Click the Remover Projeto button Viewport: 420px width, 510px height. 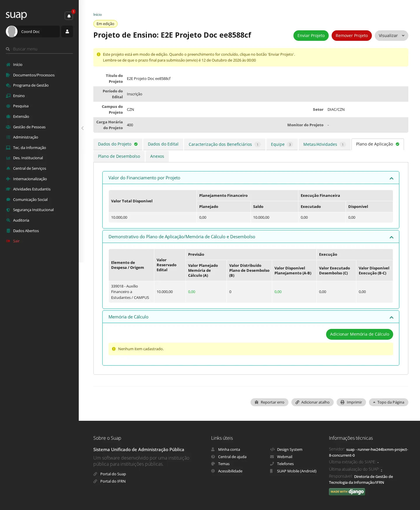[352, 36]
